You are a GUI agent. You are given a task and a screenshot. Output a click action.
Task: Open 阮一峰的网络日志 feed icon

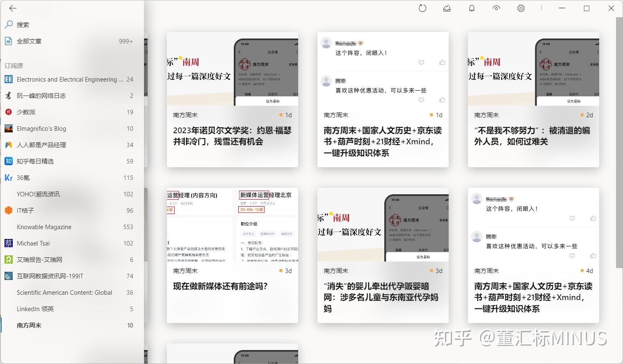(9, 96)
